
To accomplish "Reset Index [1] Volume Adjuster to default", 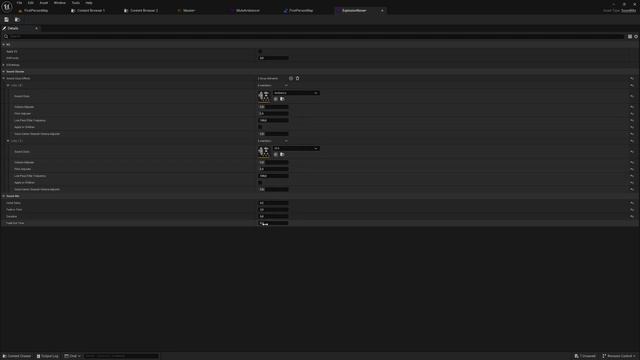I will coord(631,162).
